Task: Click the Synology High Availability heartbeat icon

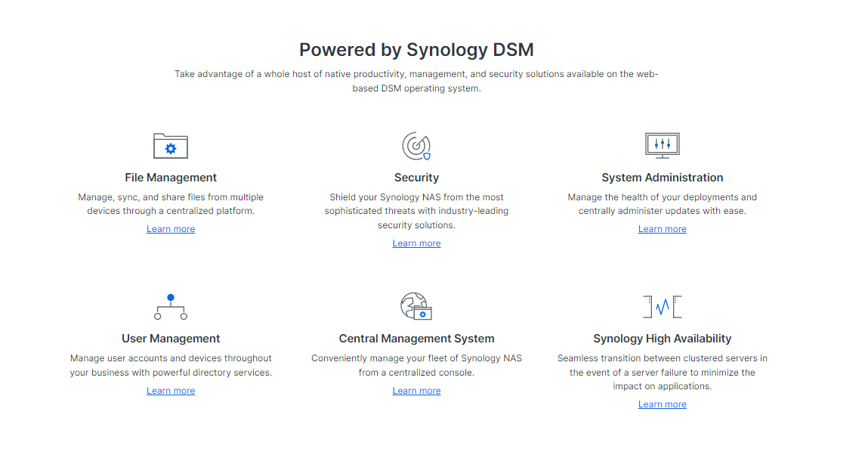Action: pos(662,307)
